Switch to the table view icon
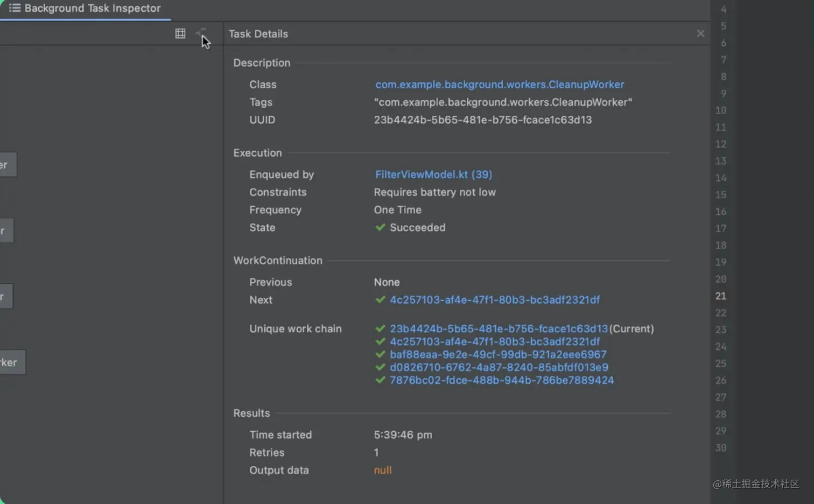Viewport: 814px width, 504px height. 180,33
